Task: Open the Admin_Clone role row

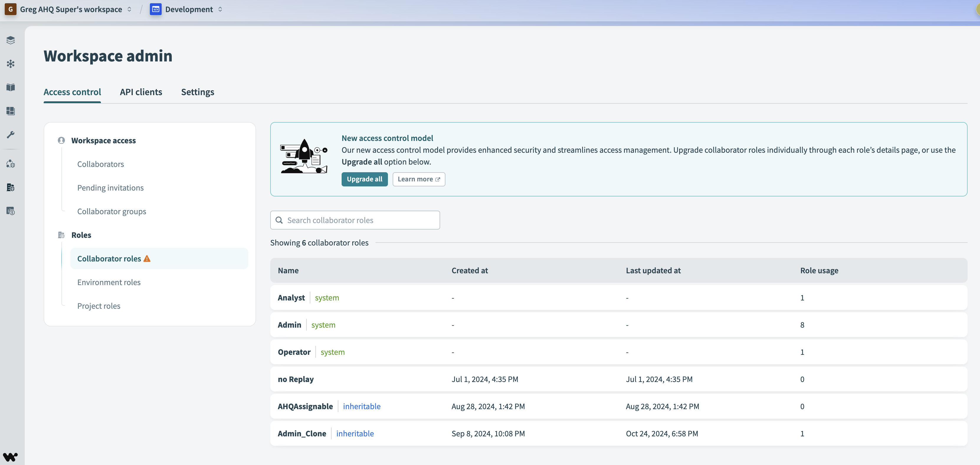Action: [x=302, y=433]
